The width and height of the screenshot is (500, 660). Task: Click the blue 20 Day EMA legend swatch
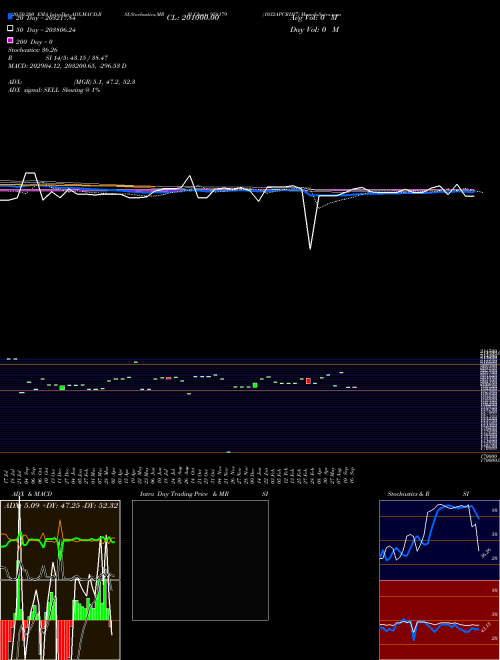point(10,16)
